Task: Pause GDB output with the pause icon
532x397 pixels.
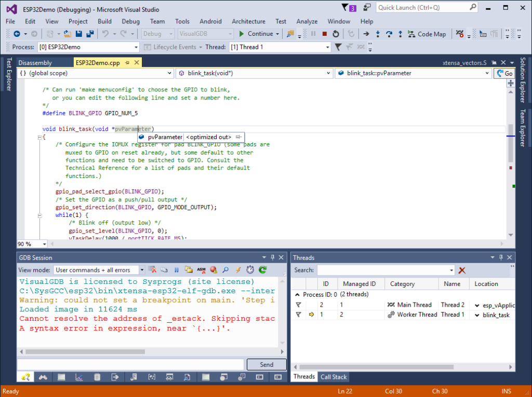Action: 176,269
